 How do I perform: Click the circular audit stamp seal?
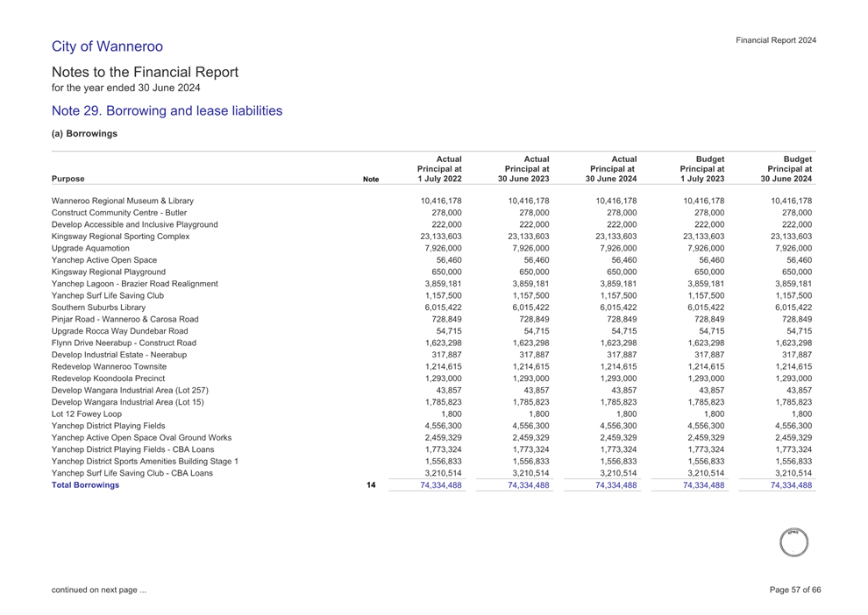[x=795, y=541]
